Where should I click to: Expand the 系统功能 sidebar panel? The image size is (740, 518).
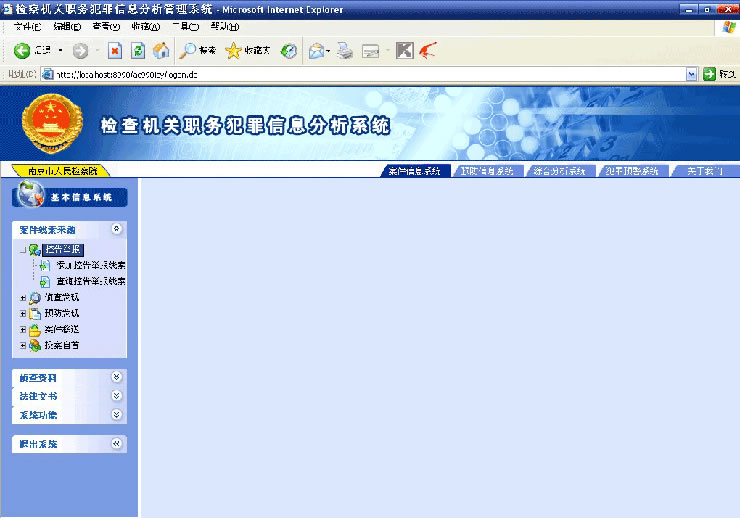117,414
